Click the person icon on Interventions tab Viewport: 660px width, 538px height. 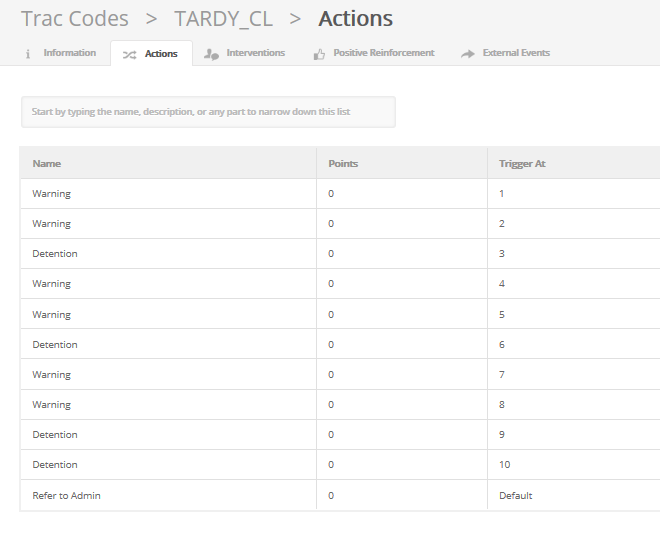(x=211, y=54)
